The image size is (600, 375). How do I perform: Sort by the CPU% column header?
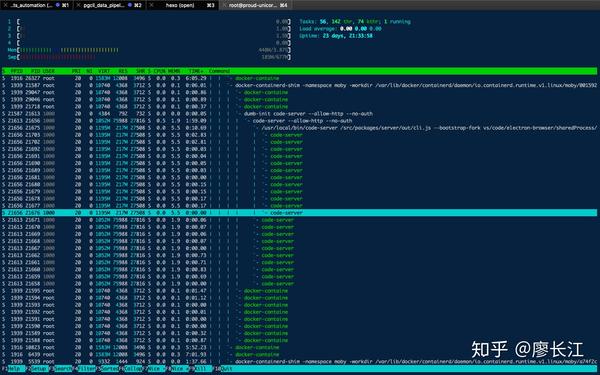[x=160, y=71]
